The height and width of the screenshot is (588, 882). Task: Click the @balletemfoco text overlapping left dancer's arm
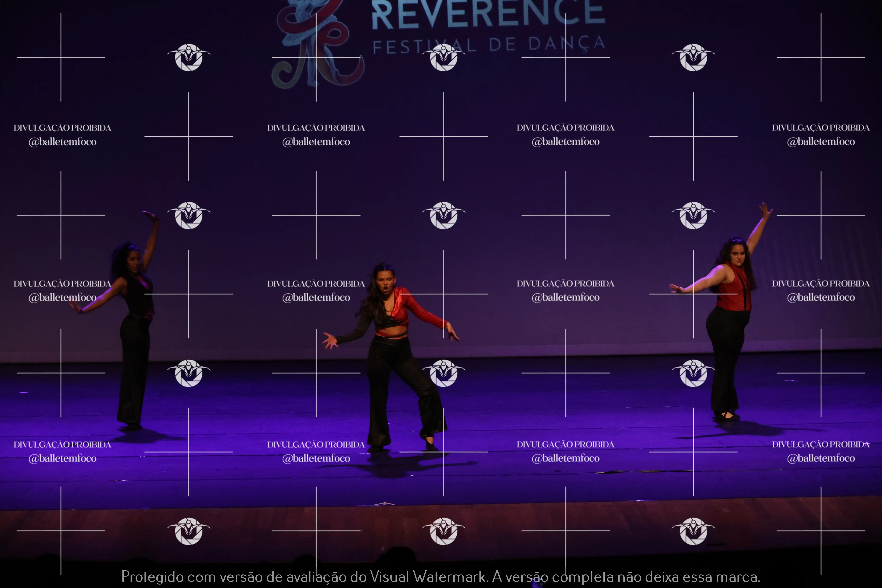[63, 297]
